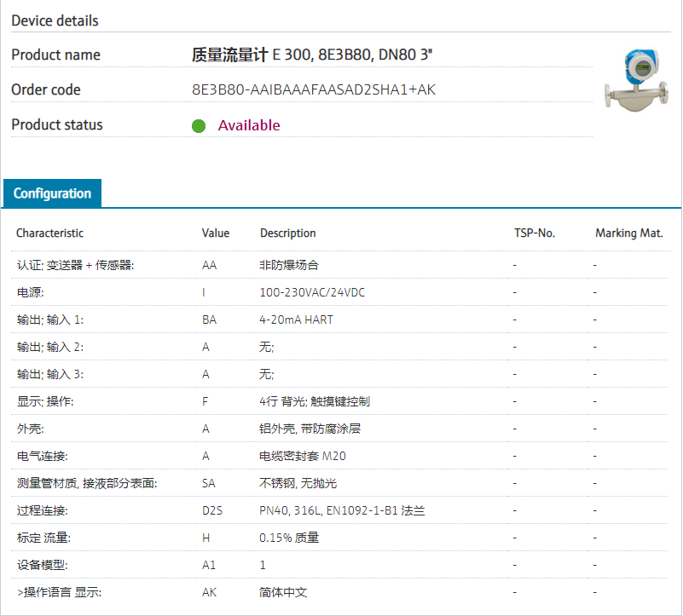Screen dimensions: 683x616
Task: Click the 4-20mA HART description
Action: point(296,320)
